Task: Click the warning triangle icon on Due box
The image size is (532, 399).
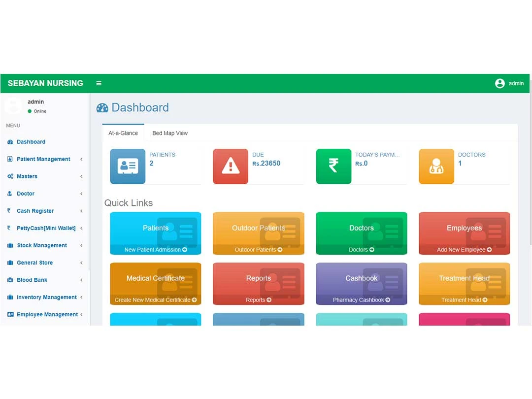Action: [x=231, y=166]
